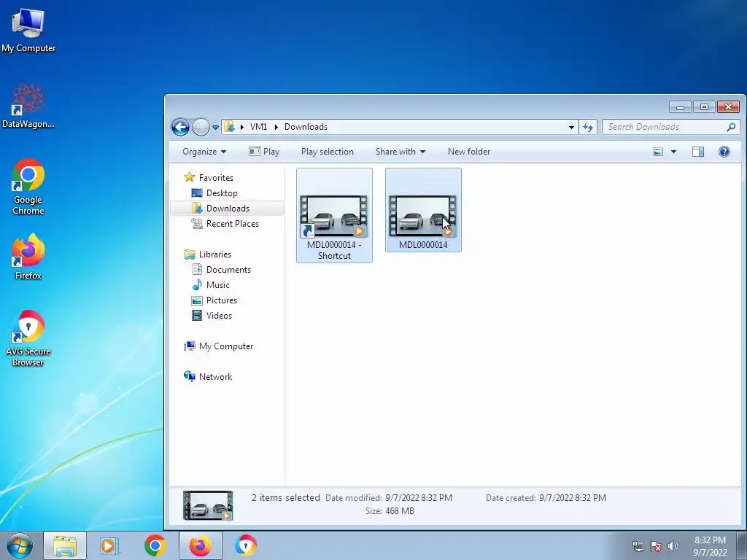Select the MDL0000014 video file
This screenshot has height=560, width=747.
tap(423, 210)
